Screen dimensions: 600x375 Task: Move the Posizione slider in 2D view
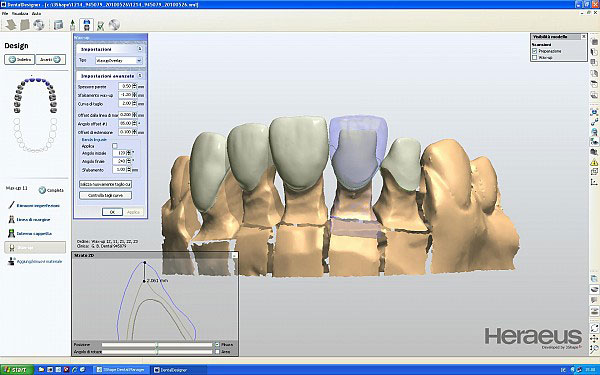[x=157, y=345]
